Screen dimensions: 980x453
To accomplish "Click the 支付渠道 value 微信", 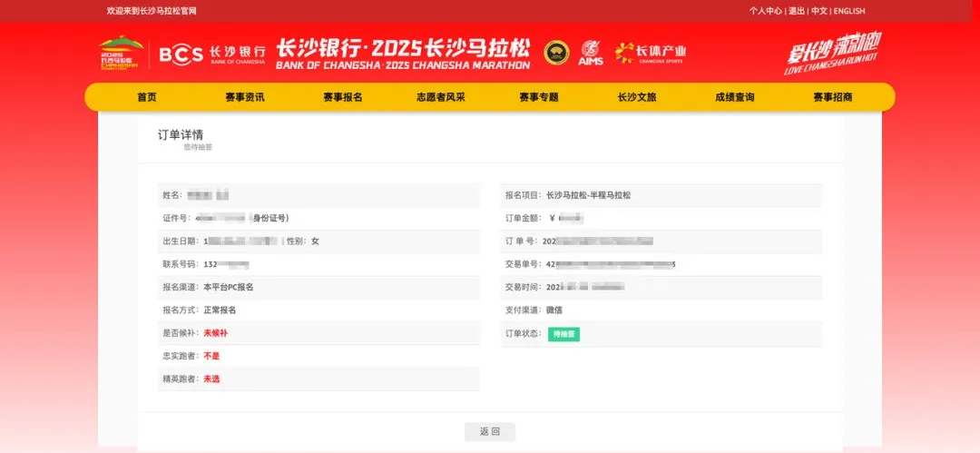I will coord(554,310).
